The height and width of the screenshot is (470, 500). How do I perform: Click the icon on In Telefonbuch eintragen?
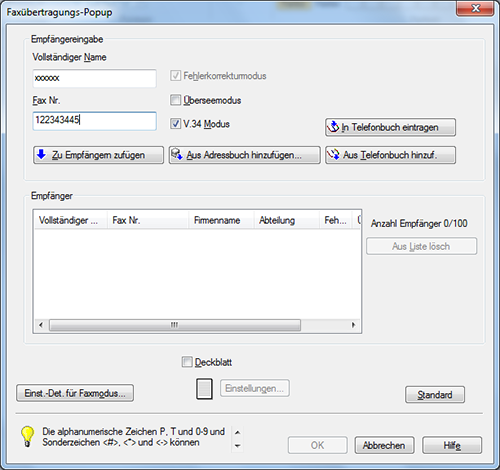click(x=333, y=127)
